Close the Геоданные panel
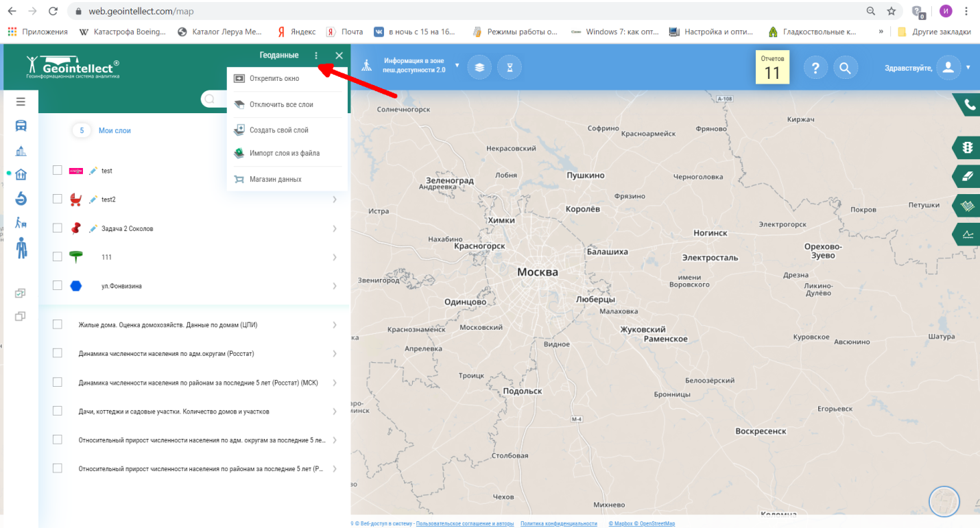980x528 pixels. pos(339,56)
